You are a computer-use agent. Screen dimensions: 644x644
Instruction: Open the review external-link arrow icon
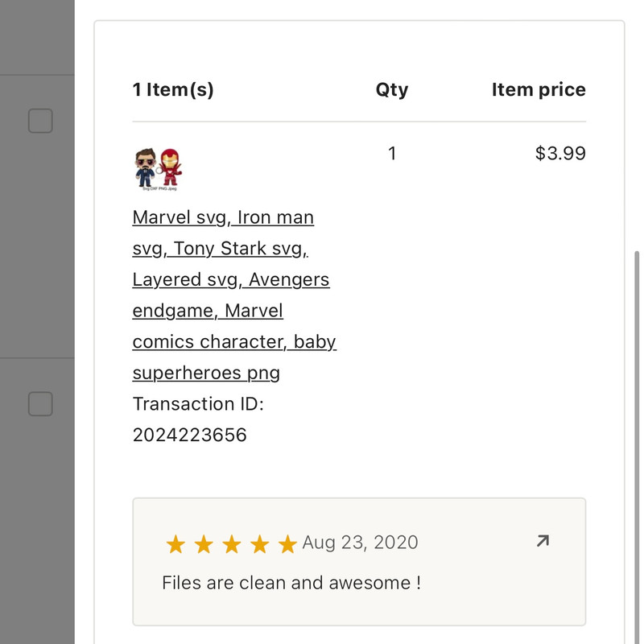pyautogui.click(x=543, y=542)
